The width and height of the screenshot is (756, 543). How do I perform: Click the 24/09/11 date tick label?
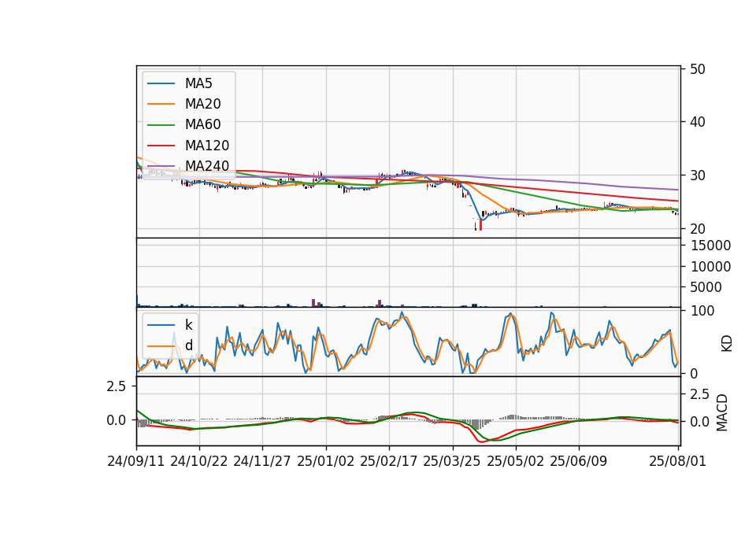(x=136, y=461)
